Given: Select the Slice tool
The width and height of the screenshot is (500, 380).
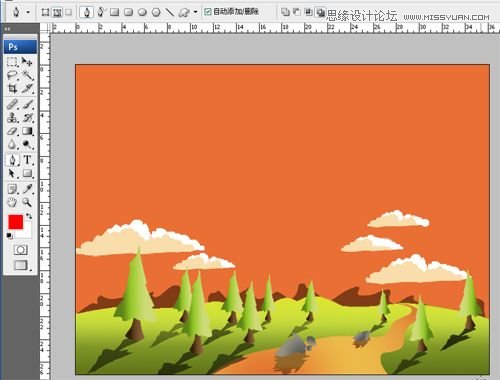Looking at the screenshot, I should coord(27,89).
